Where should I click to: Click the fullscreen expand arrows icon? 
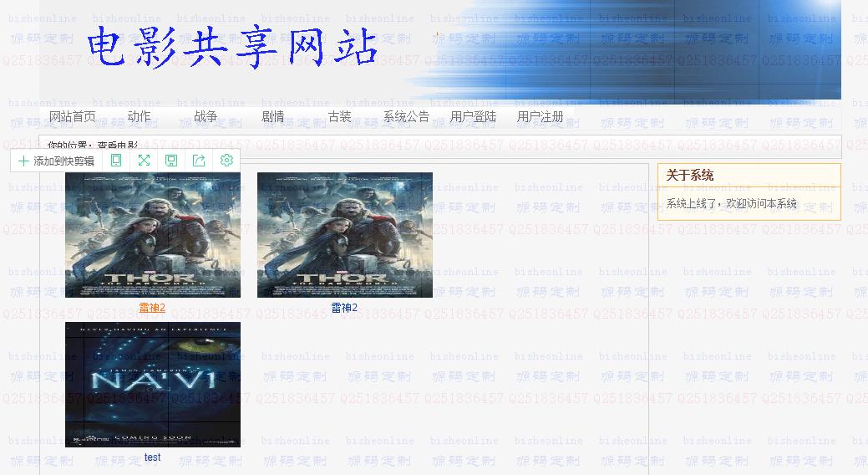click(144, 161)
